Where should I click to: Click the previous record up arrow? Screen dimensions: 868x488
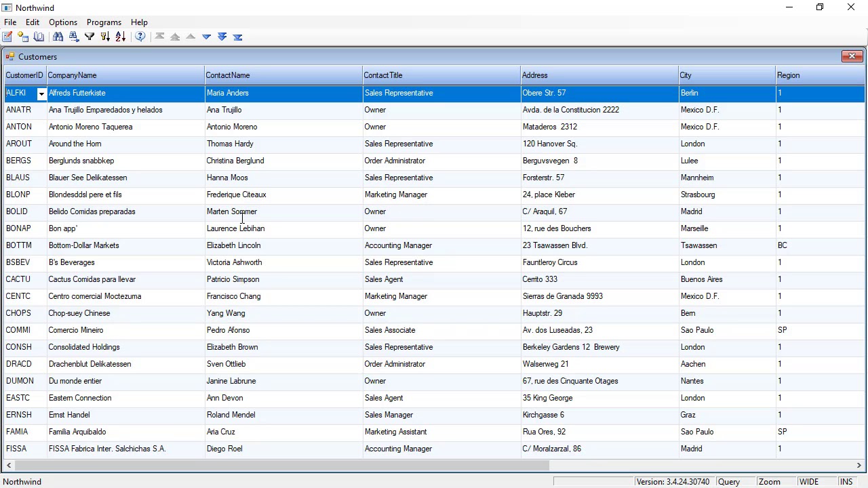tap(191, 37)
